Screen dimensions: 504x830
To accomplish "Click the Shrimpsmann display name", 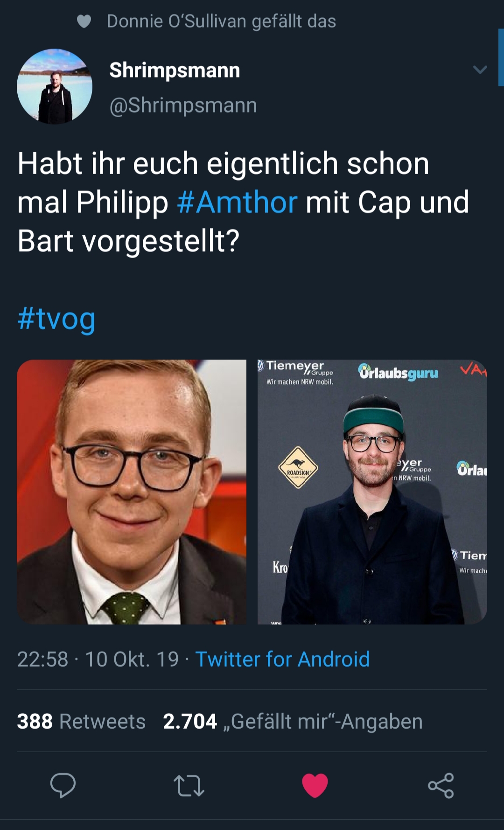I will pos(175,70).
